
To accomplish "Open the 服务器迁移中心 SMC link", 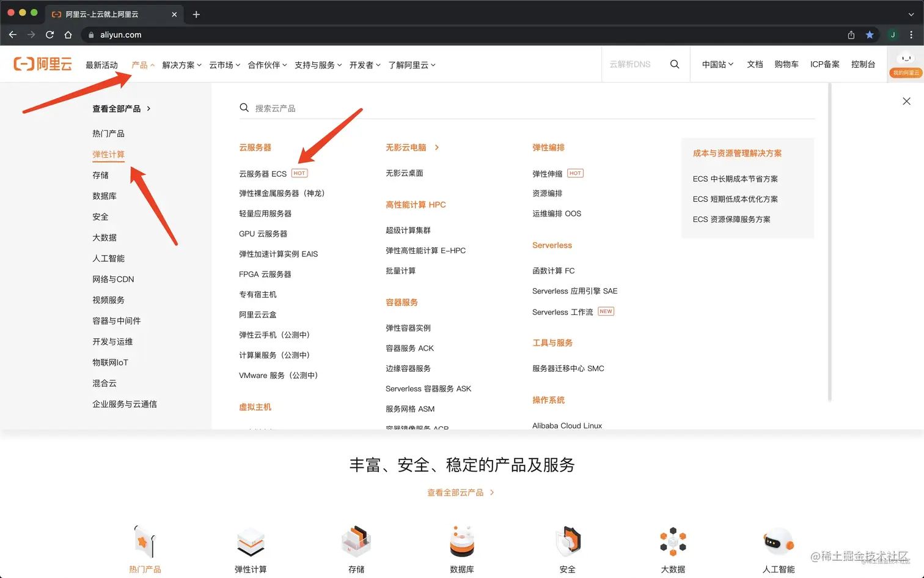I will point(568,368).
